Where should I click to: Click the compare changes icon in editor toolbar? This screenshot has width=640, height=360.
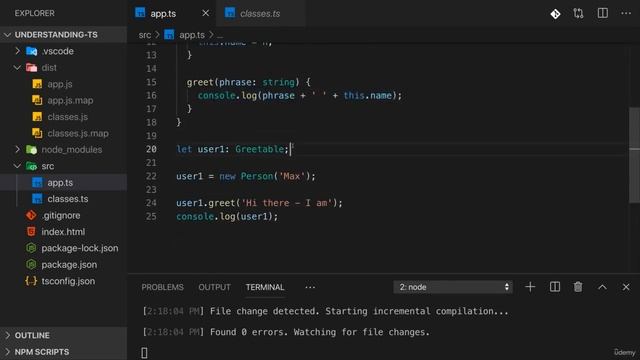tap(578, 13)
